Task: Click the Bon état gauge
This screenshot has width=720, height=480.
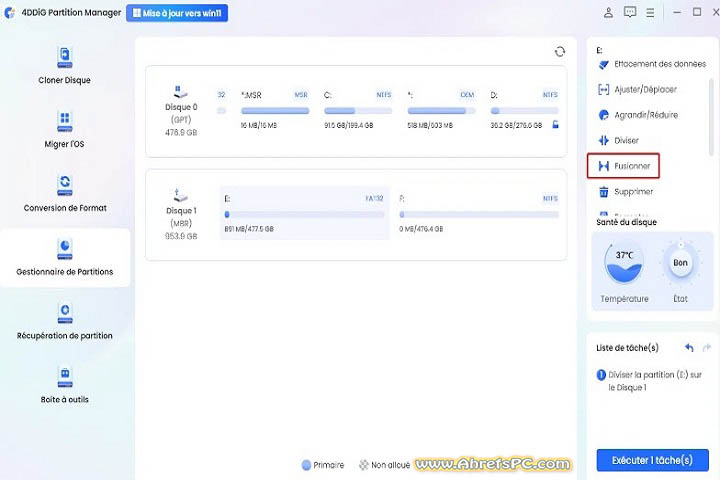Action: pyautogui.click(x=681, y=263)
